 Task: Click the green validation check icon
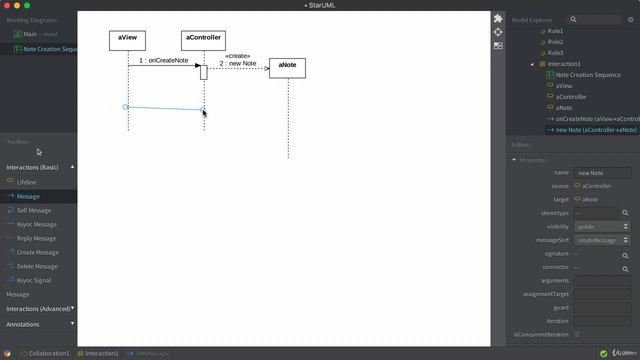[603, 353]
